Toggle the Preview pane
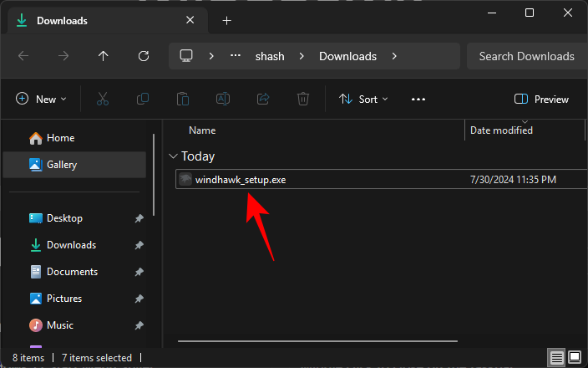The width and height of the screenshot is (588, 368). pyautogui.click(x=541, y=99)
